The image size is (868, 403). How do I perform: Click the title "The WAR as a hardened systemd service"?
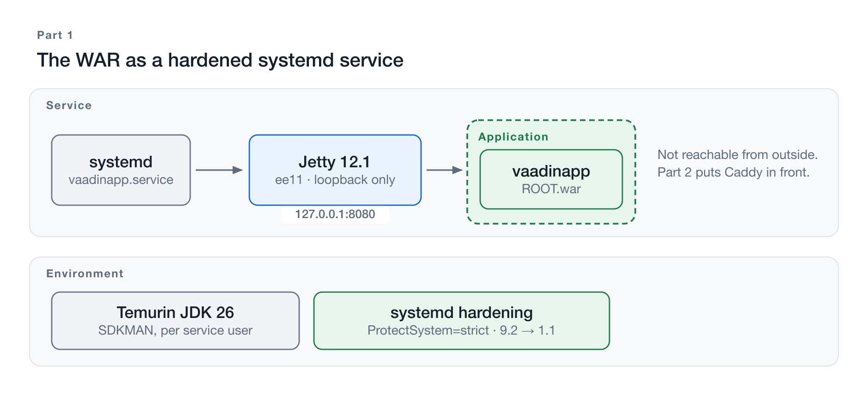coord(220,60)
